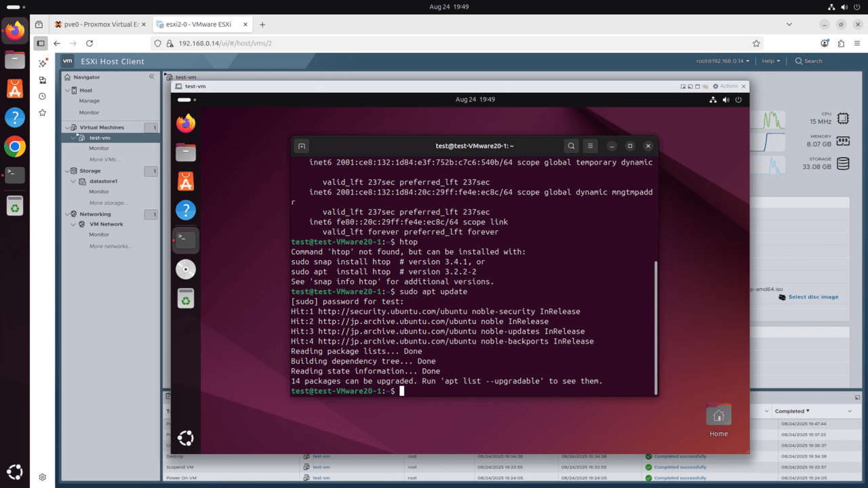Click VM clock Aug 24 19:49
The image size is (868, 488).
coord(475,99)
